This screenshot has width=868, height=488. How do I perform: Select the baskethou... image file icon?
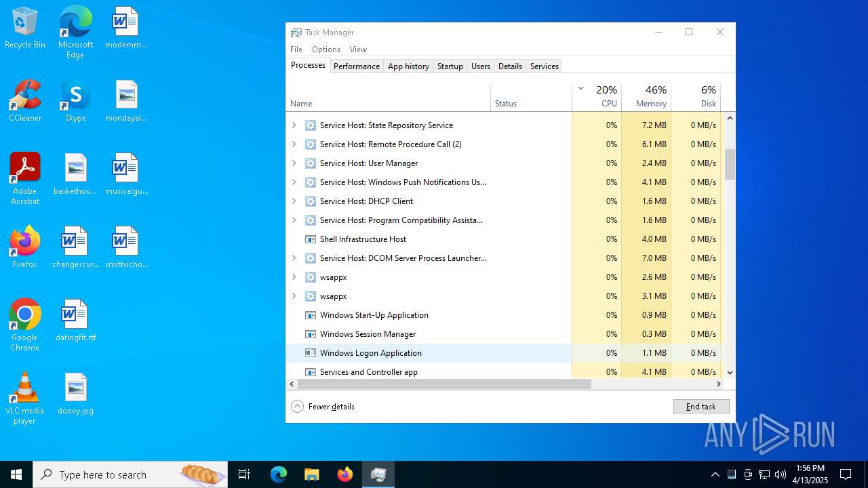tap(75, 174)
